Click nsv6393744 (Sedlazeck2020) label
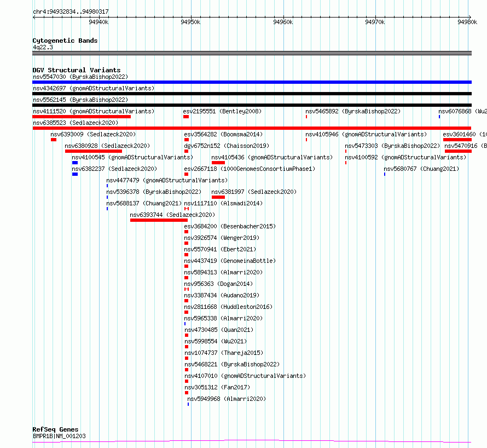 tap(172, 215)
